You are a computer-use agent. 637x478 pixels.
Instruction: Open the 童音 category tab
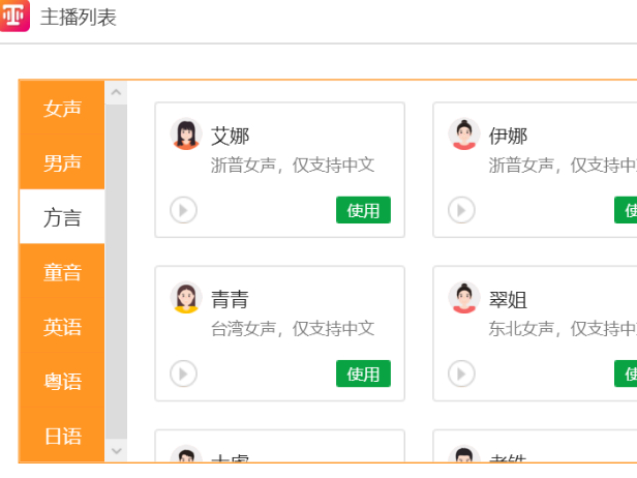pyautogui.click(x=62, y=271)
